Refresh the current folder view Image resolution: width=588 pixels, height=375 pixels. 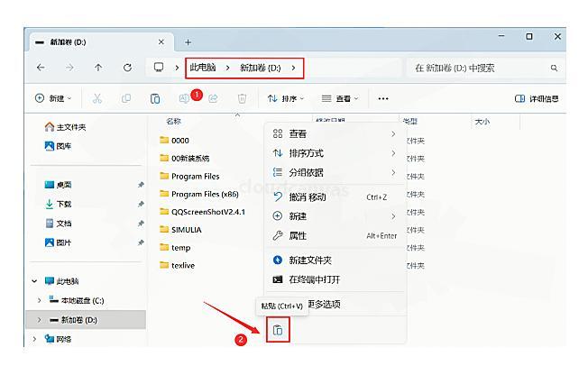pyautogui.click(x=127, y=68)
